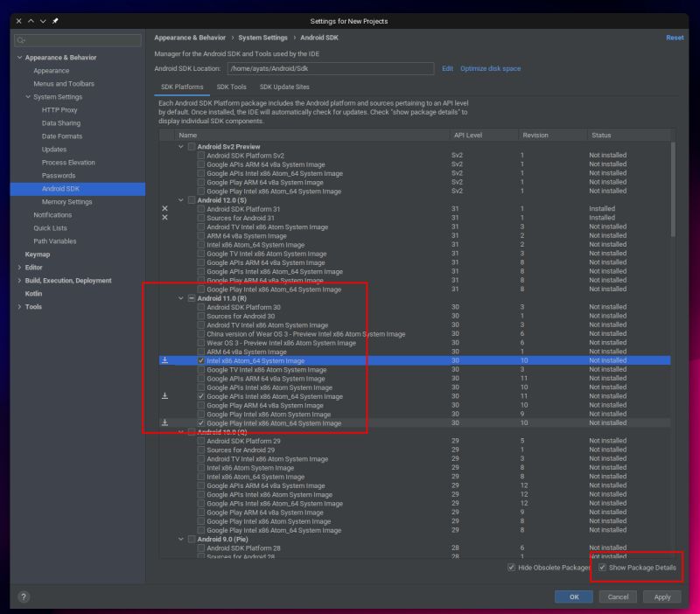Check the Android SDK Platform 30 checkbox
Image resolution: width=700 pixels, height=614 pixels.
point(199,306)
